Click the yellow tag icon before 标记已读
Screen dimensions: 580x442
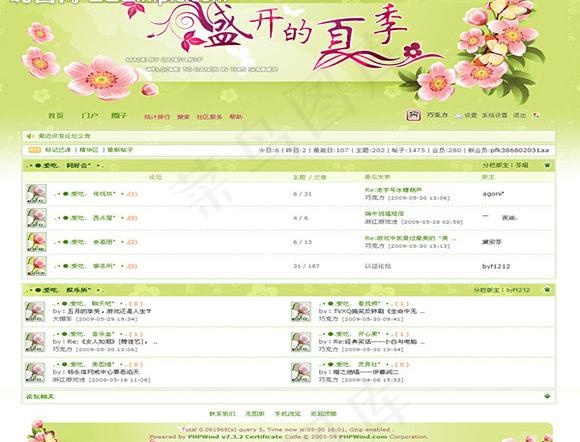pos(35,150)
